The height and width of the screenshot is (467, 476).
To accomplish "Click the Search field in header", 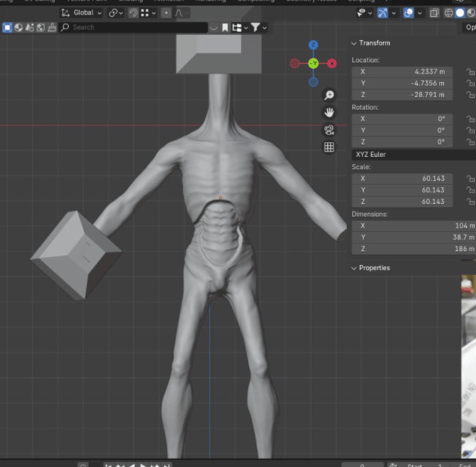I will (133, 27).
